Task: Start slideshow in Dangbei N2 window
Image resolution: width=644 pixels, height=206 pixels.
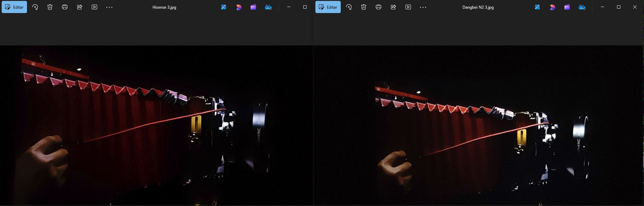Action: 408,7
